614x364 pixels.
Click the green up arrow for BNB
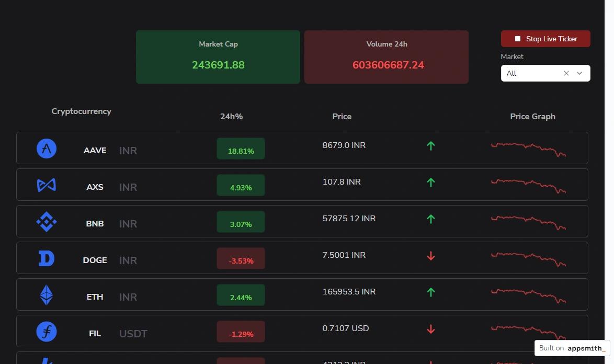tap(431, 219)
